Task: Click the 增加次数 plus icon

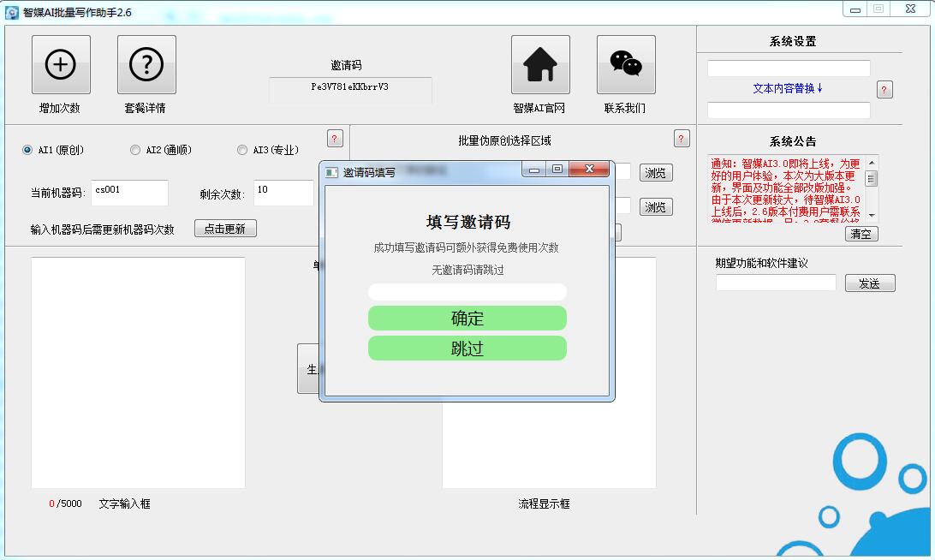Action: pyautogui.click(x=61, y=64)
